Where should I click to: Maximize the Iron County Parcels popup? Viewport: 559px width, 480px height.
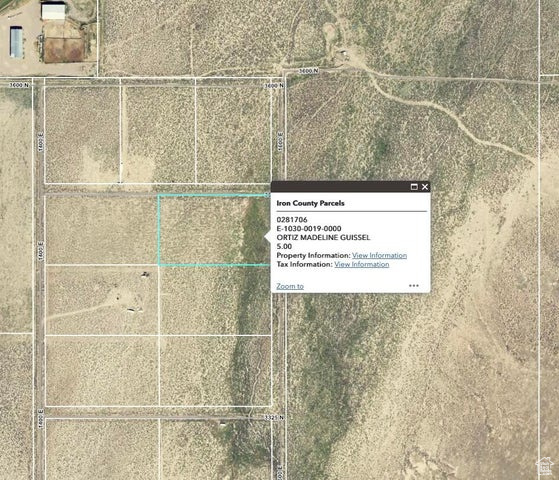coord(414,187)
